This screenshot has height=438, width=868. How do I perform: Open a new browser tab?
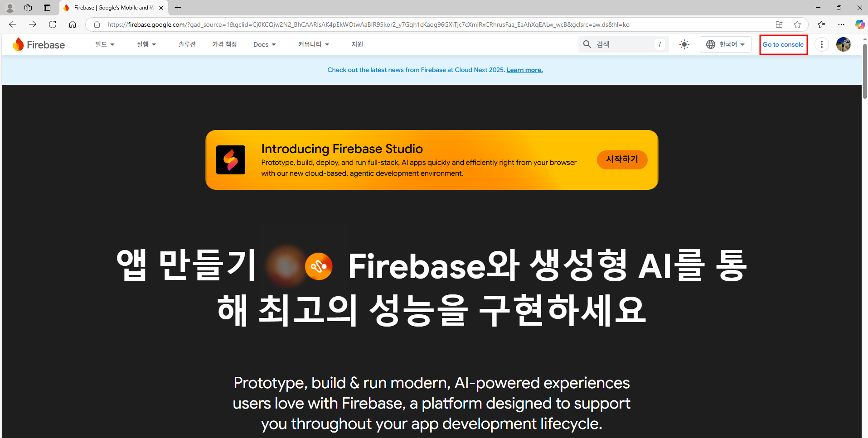(178, 8)
